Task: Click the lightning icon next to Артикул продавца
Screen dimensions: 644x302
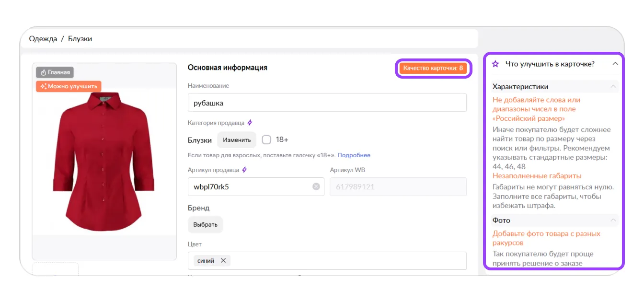Action: click(x=244, y=170)
